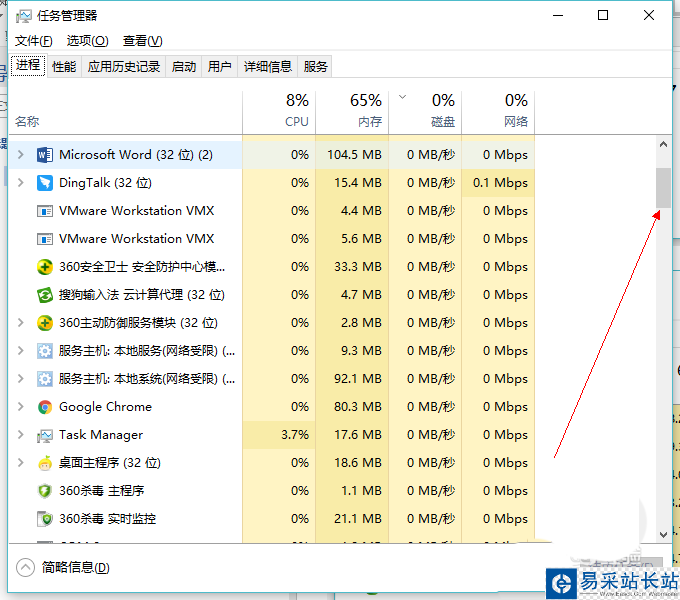
Task: Expand the Google Chrome process group
Action: click(20, 407)
